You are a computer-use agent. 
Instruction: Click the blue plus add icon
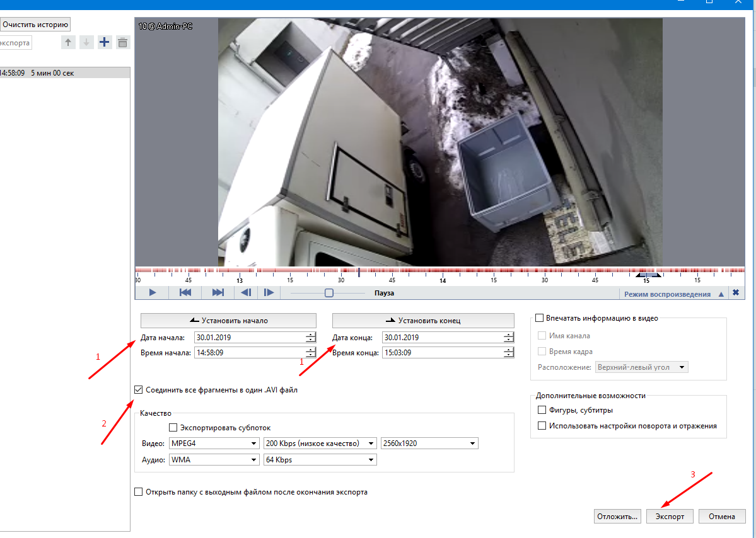[x=105, y=43]
